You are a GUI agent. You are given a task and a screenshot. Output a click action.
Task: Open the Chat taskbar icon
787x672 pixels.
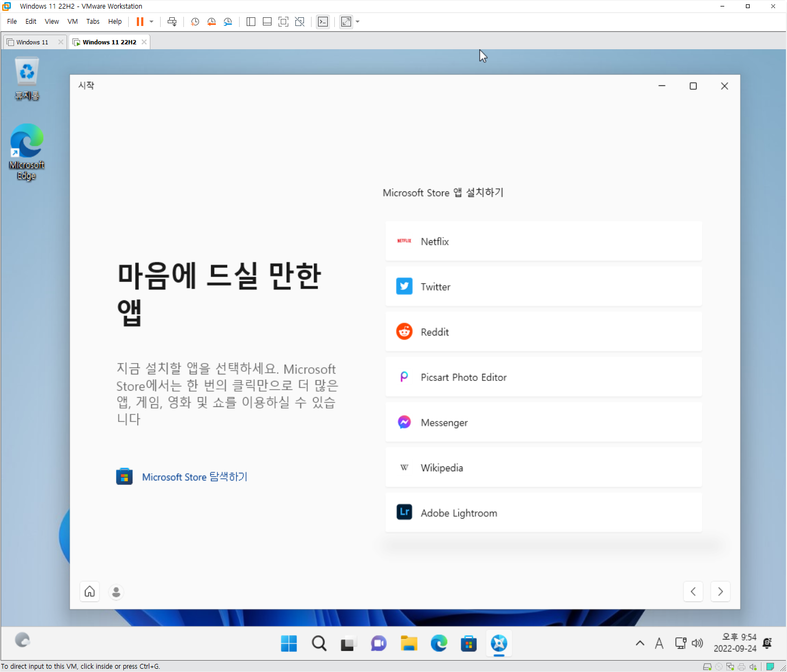point(379,643)
